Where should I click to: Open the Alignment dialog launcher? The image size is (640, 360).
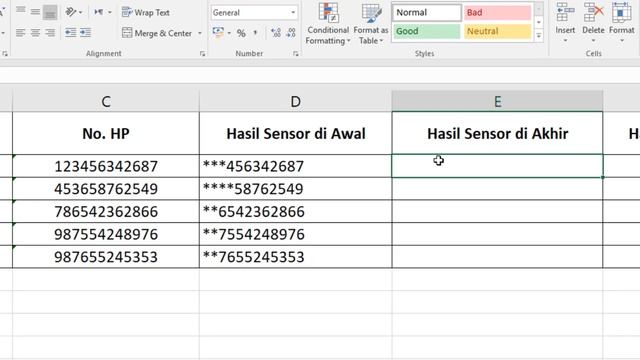(x=202, y=53)
